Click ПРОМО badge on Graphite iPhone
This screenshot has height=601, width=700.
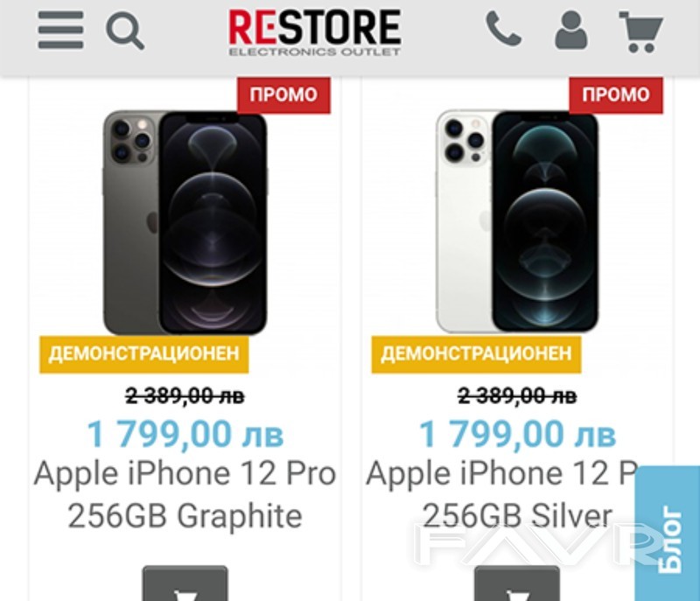(283, 94)
